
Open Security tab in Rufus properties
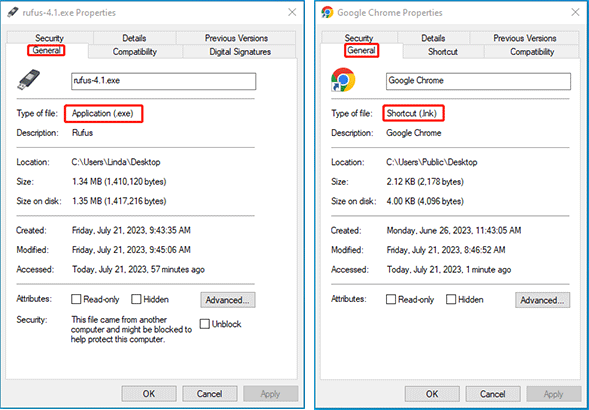click(x=49, y=38)
